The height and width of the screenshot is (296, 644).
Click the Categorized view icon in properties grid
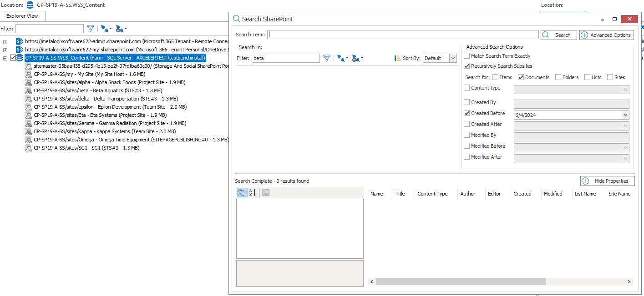coord(242,193)
